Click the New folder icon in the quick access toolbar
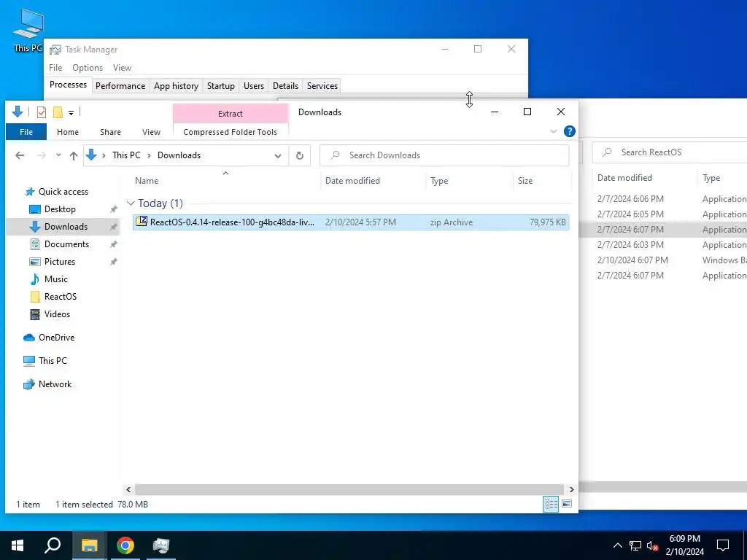 coord(58,112)
